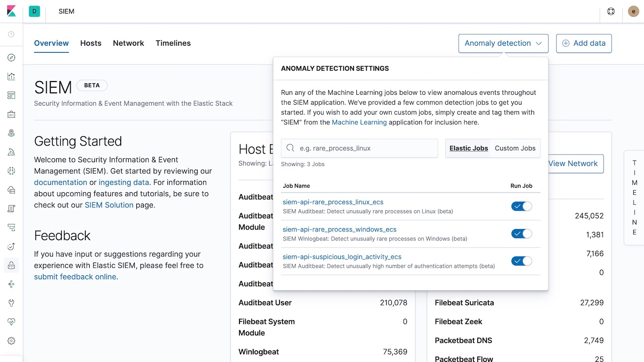
Task: Click the Add data button
Action: click(x=584, y=43)
